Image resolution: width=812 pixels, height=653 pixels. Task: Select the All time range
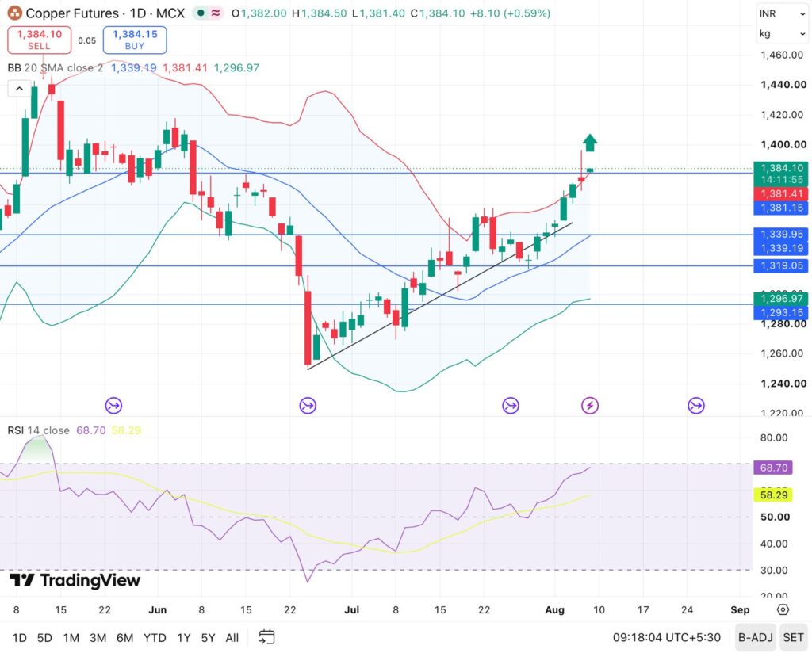pyautogui.click(x=232, y=637)
